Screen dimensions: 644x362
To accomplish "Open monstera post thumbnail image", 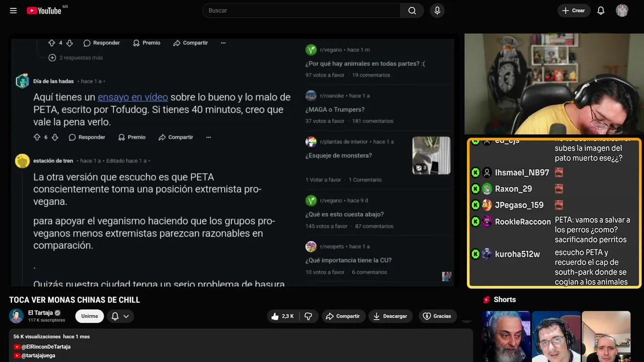I will click(x=431, y=155).
